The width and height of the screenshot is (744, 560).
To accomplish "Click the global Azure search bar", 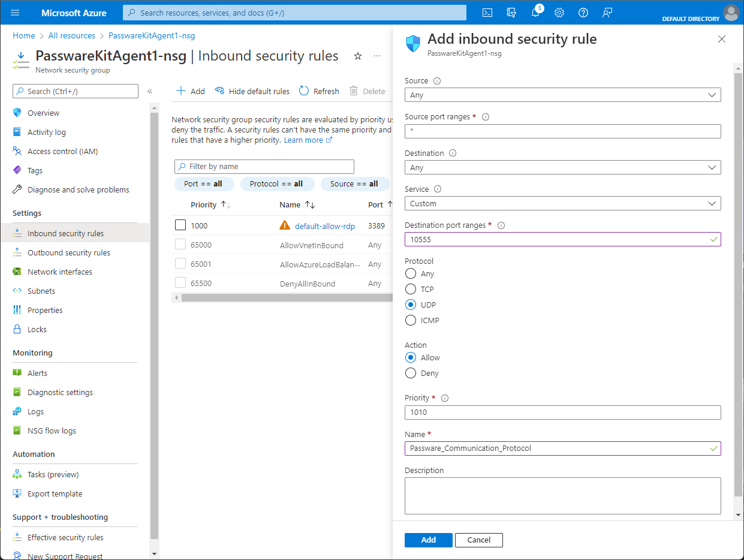I will click(294, 13).
